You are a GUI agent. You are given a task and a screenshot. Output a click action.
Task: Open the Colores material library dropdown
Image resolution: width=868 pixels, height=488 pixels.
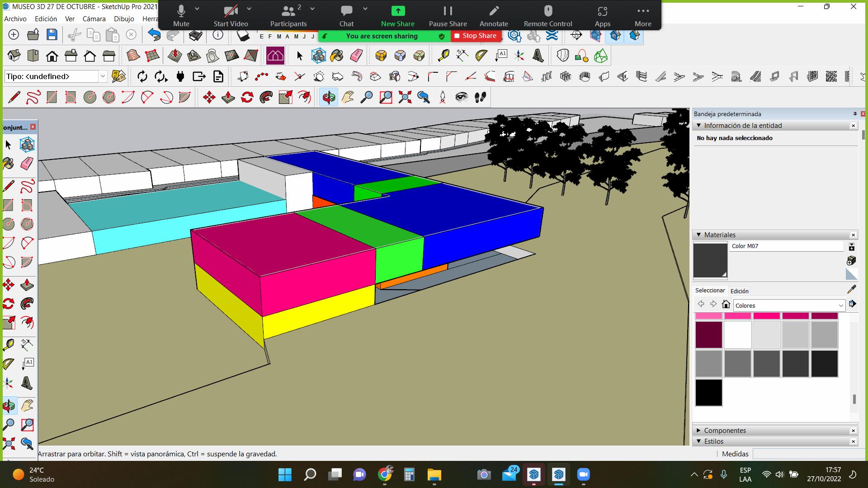click(789, 305)
